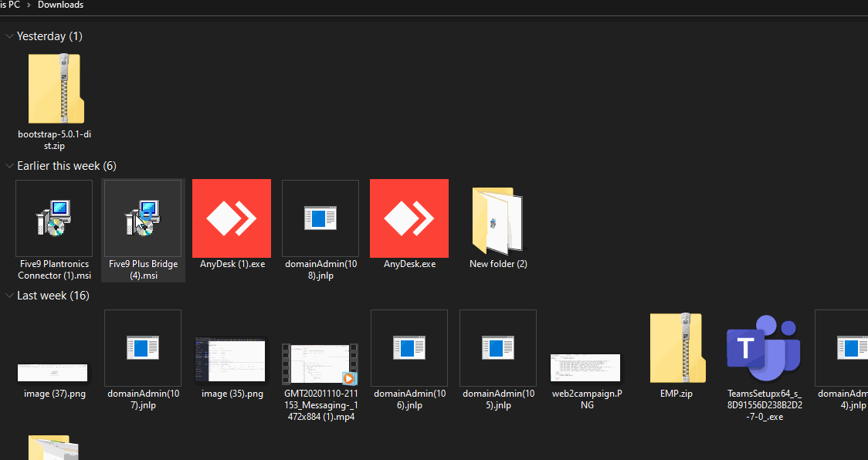Click the GMT20201110-211153 mp4 file name

(321, 405)
